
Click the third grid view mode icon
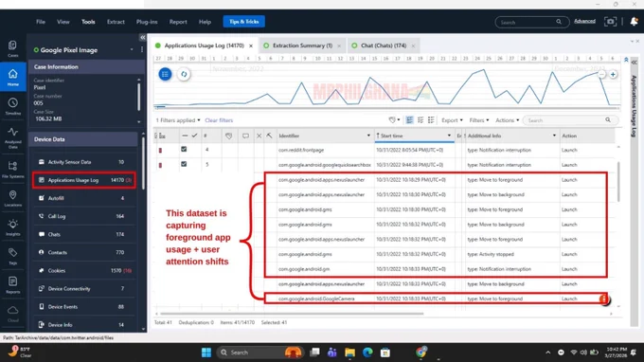pyautogui.click(x=431, y=120)
